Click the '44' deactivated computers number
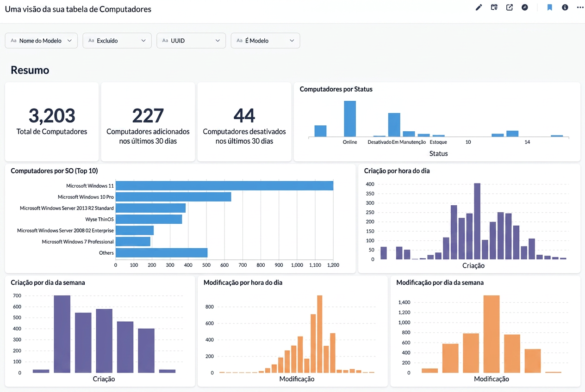Image resolution: width=585 pixels, height=392 pixels. 244,116
